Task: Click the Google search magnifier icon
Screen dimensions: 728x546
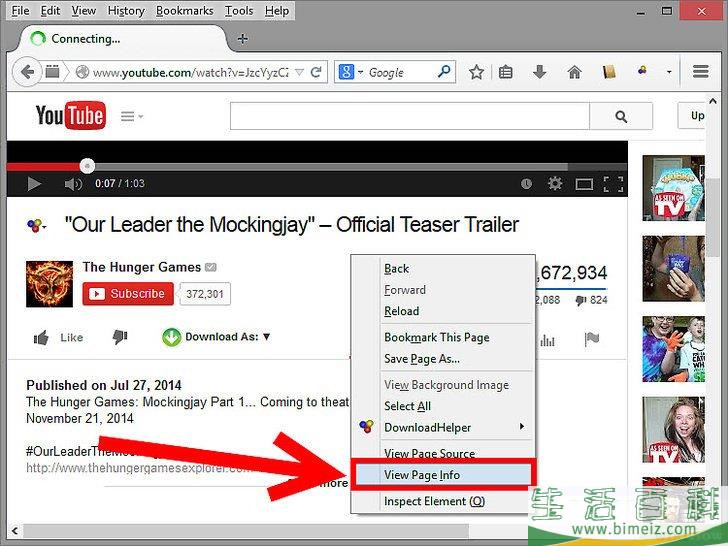Action: [444, 72]
